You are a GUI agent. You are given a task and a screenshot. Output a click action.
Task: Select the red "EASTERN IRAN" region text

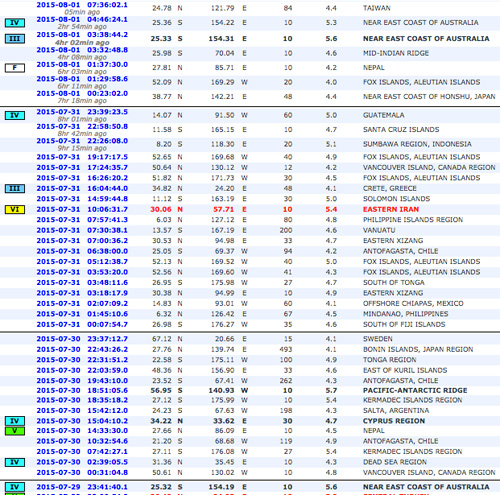[391, 210]
